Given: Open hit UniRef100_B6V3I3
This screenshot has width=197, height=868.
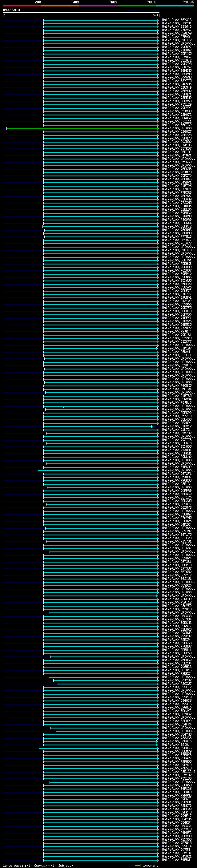Looking at the screenshot, I should [177, 20].
